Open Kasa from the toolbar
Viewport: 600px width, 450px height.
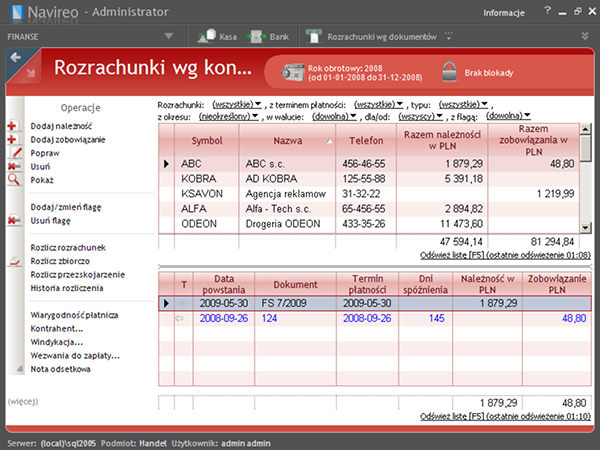219,36
